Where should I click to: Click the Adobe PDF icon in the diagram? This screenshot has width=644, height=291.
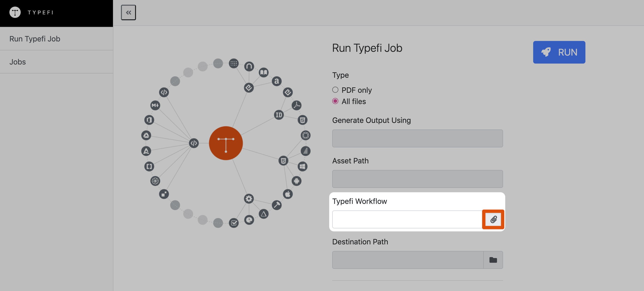(296, 105)
